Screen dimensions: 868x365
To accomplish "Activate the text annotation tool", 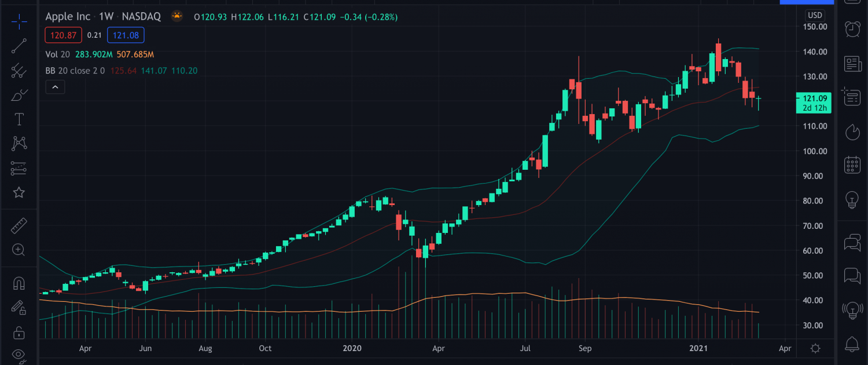I will point(19,119).
